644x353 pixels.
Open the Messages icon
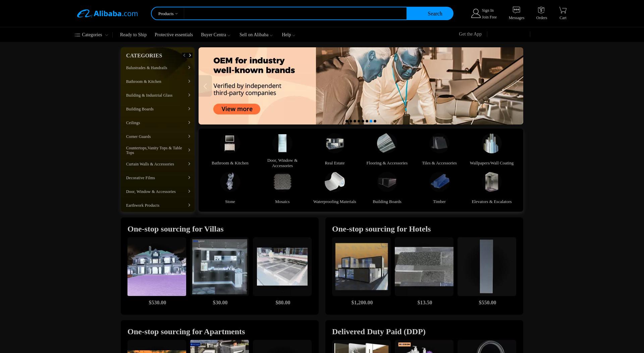(x=516, y=10)
